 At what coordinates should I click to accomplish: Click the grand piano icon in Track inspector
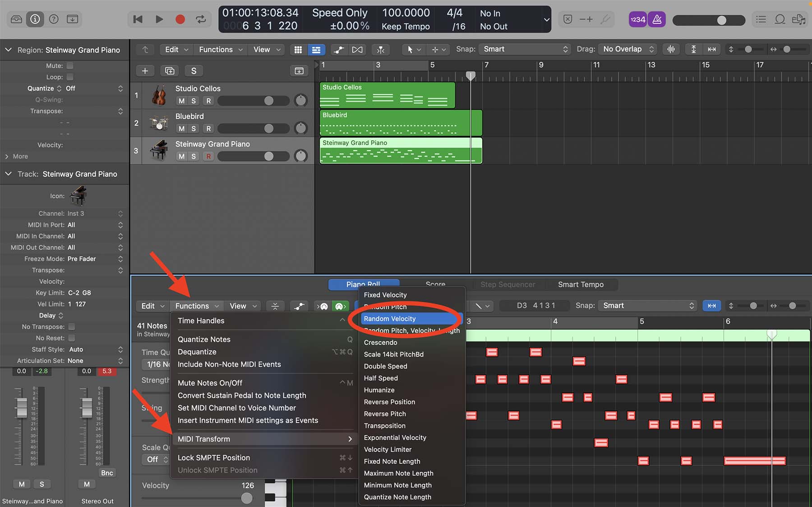78,196
